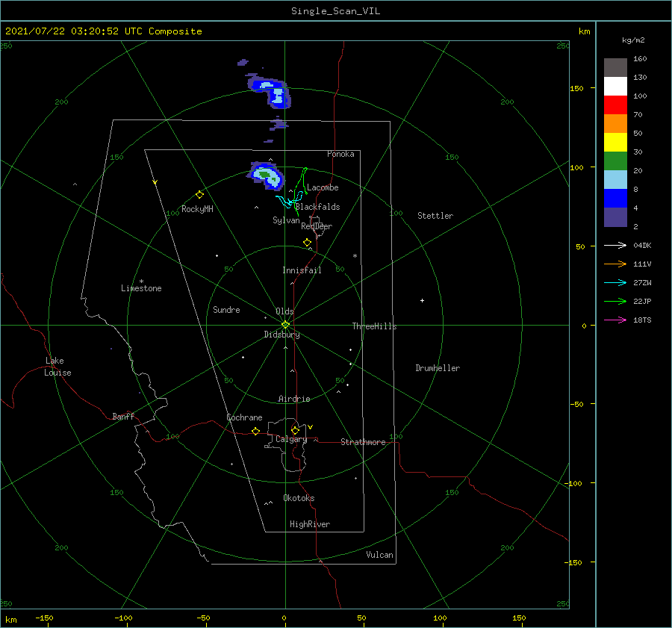This screenshot has height=628, width=672.
Task: Click the yellow diamond marker inside Calgary boundary
Action: coord(295,430)
